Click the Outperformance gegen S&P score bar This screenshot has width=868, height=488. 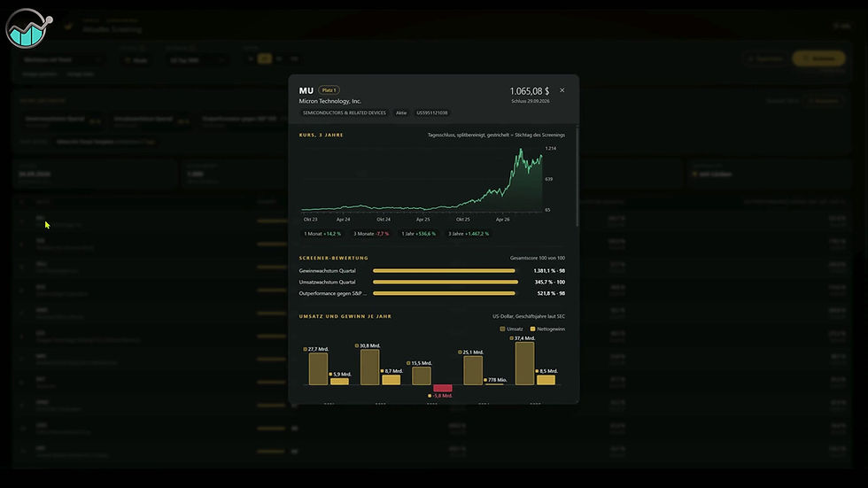coord(444,294)
